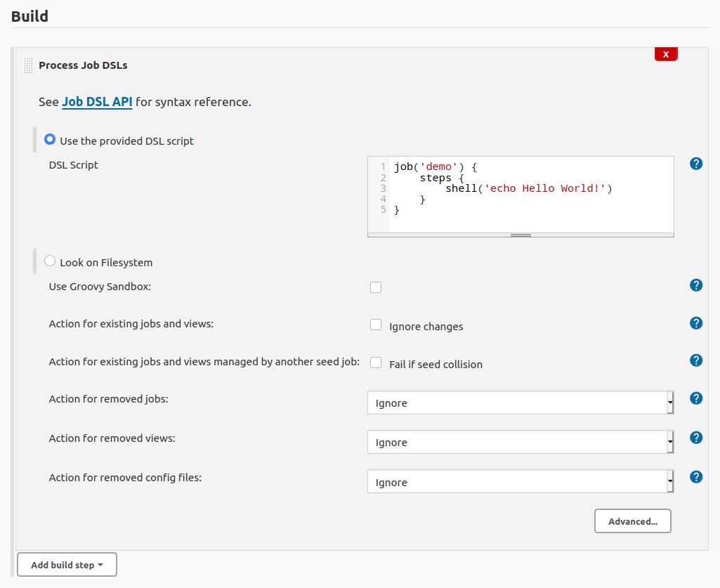The width and height of the screenshot is (720, 588).
Task: Open help for Use Groovy Sandbox
Action: [695, 285]
